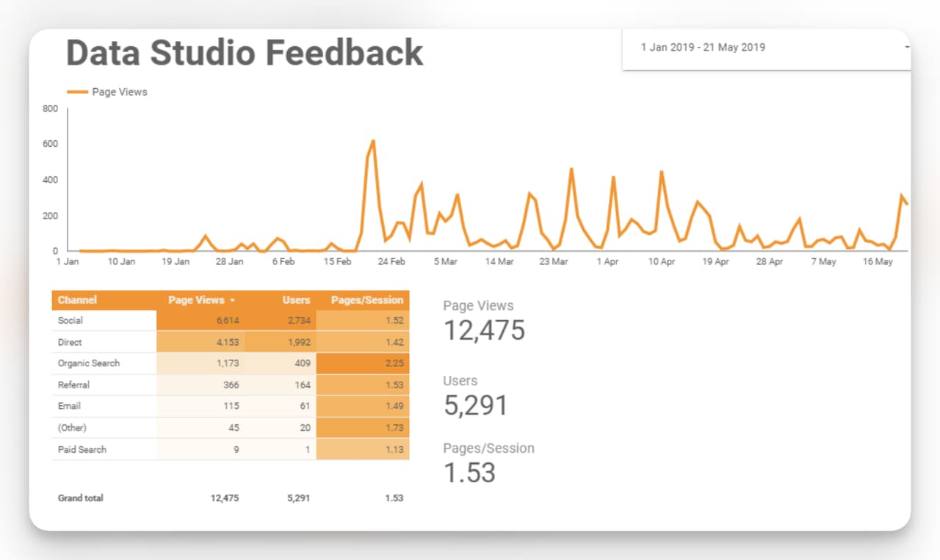Click the 800 y-axis label
The image size is (940, 560).
(x=50, y=109)
